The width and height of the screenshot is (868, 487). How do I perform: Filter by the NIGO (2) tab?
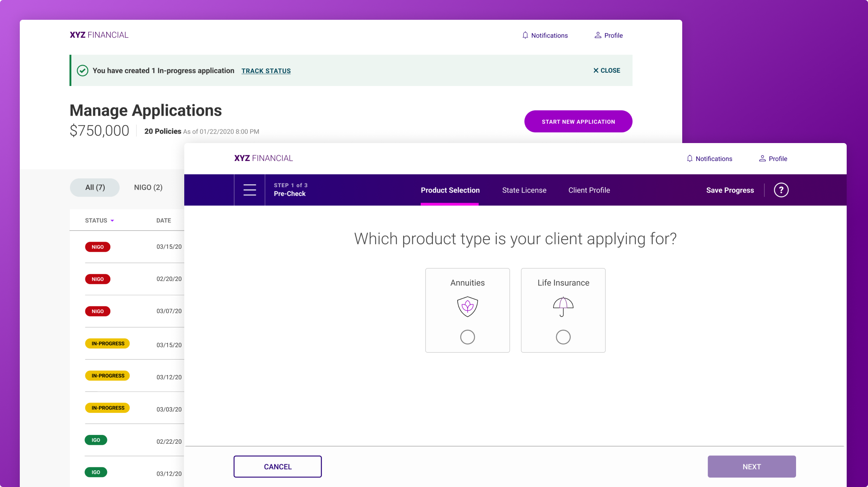pyautogui.click(x=148, y=188)
